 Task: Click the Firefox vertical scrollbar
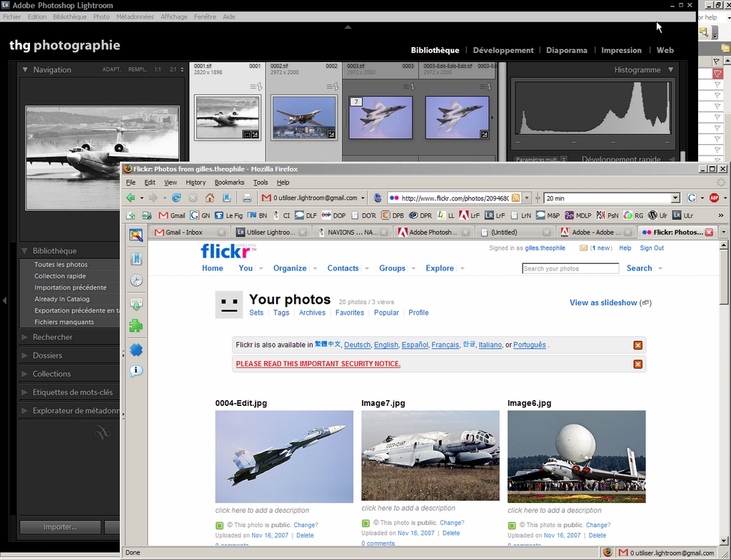pyautogui.click(x=724, y=392)
